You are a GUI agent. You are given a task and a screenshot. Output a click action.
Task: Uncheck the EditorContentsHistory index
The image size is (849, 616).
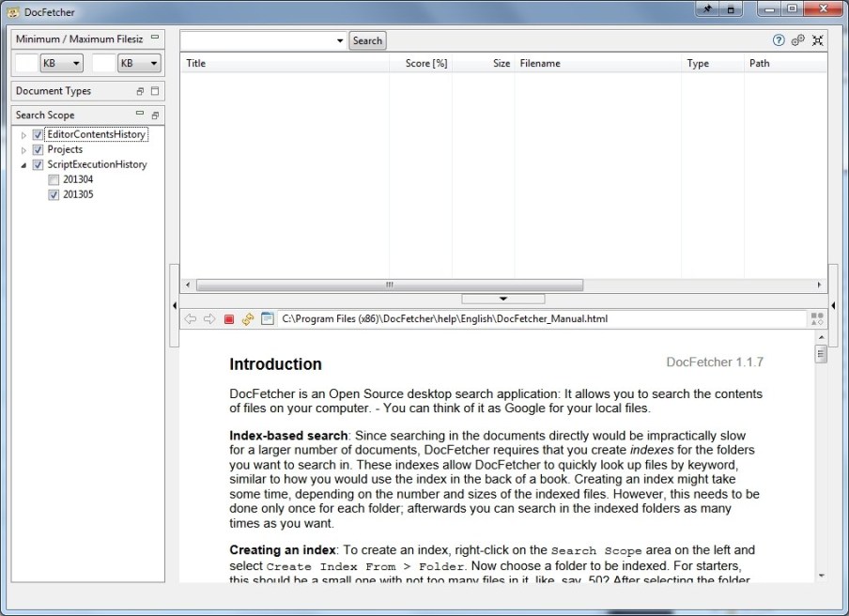[x=37, y=134]
